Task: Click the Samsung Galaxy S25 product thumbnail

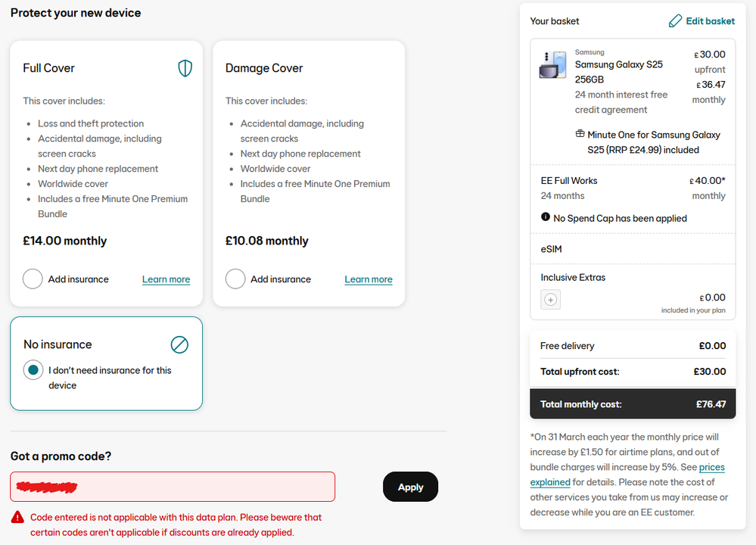Action: (x=552, y=64)
